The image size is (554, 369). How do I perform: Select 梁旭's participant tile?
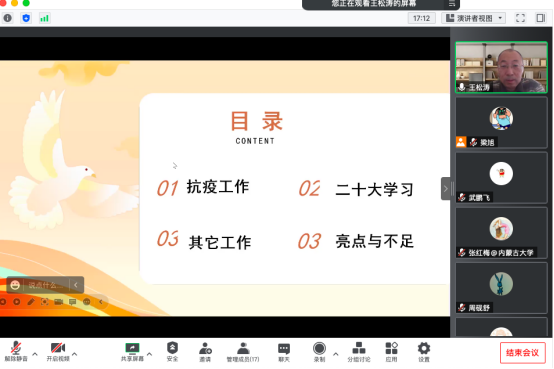(501, 123)
